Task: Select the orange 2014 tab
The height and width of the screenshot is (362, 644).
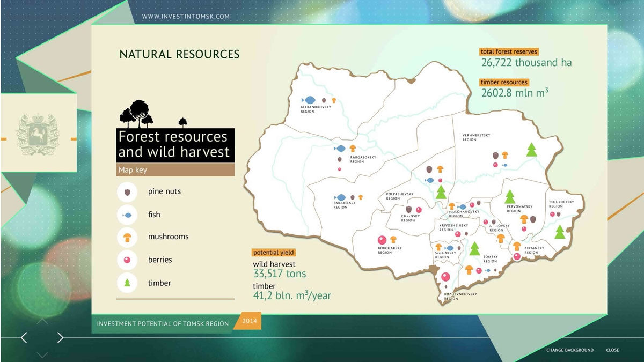Action: point(250,321)
